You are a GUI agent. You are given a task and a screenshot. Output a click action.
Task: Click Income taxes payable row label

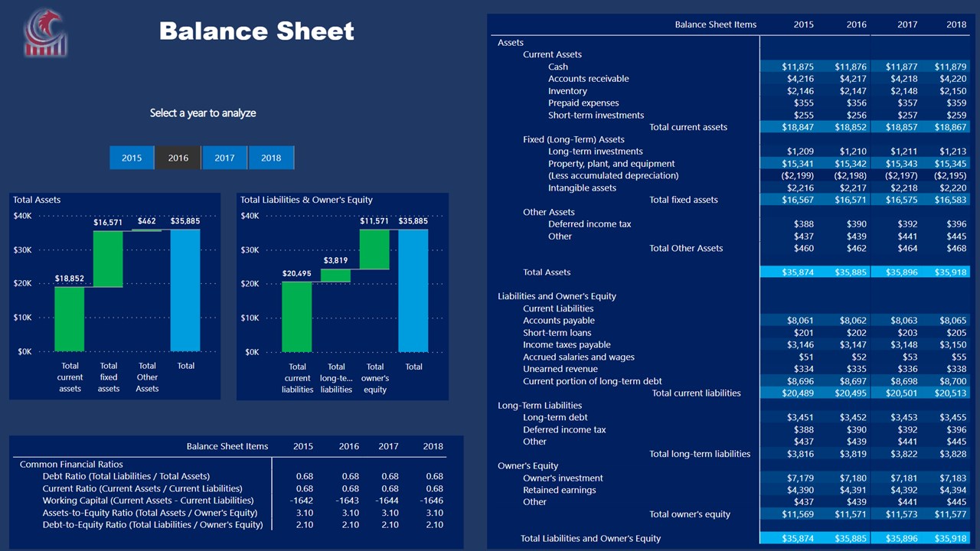[x=567, y=345]
